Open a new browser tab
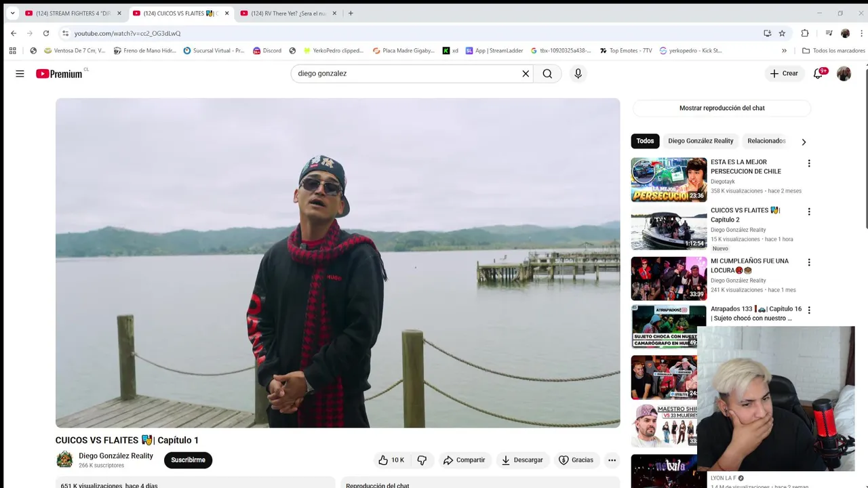868x488 pixels. [351, 14]
